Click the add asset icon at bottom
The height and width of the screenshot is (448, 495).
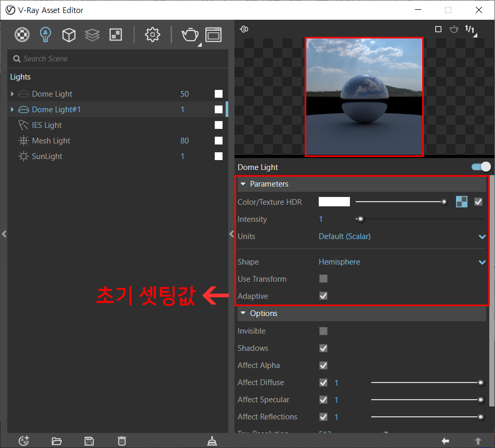pos(24,441)
